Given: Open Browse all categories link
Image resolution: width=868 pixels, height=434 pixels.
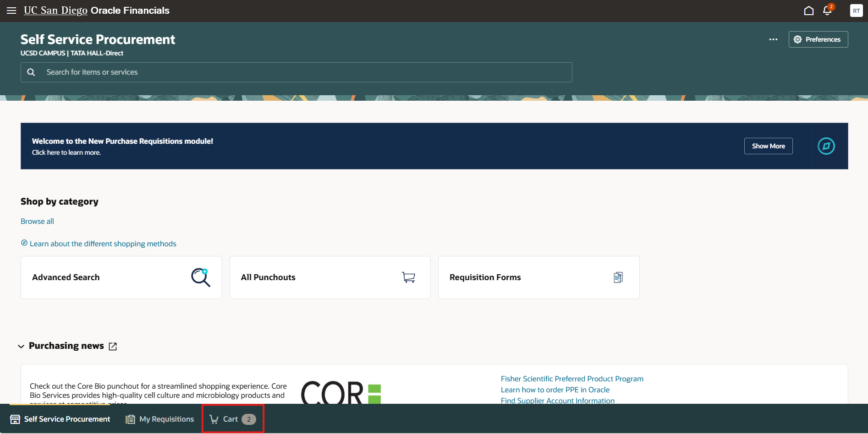Looking at the screenshot, I should 37,221.
